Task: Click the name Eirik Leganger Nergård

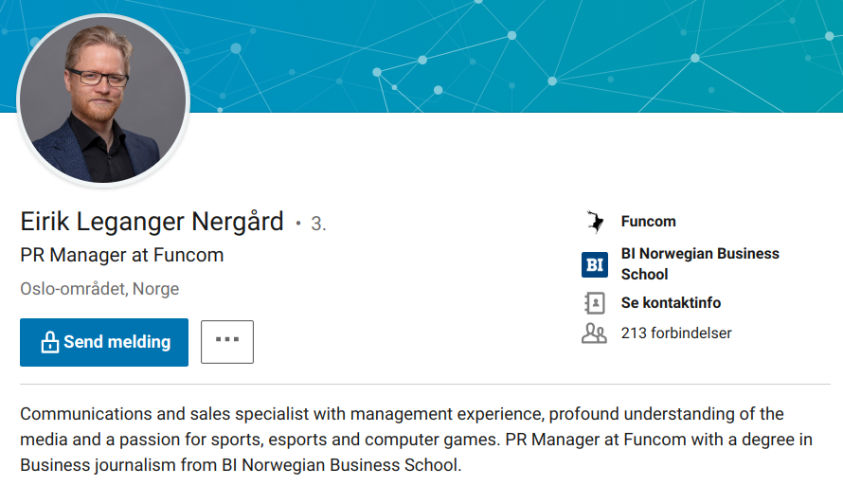Action: pyautogui.click(x=152, y=222)
